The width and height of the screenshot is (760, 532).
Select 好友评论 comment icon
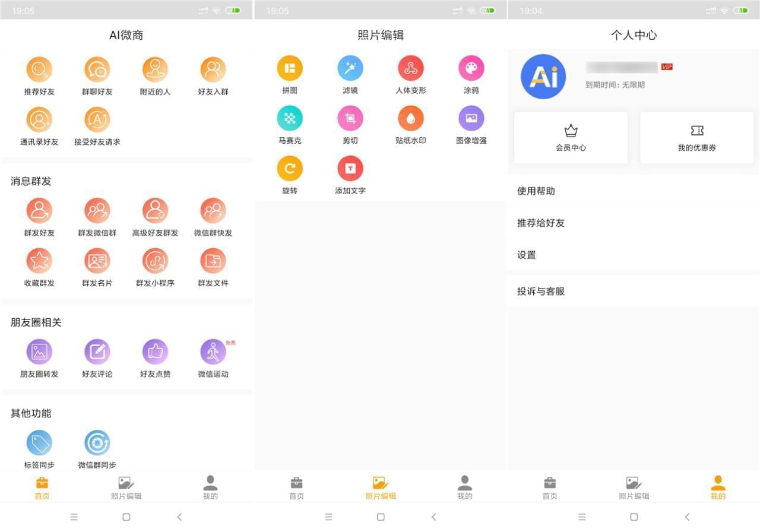pyautogui.click(x=97, y=351)
